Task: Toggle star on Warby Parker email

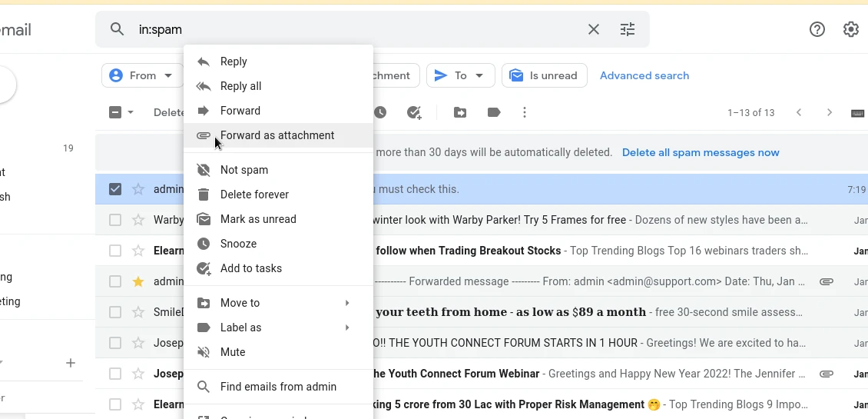Action: click(138, 220)
